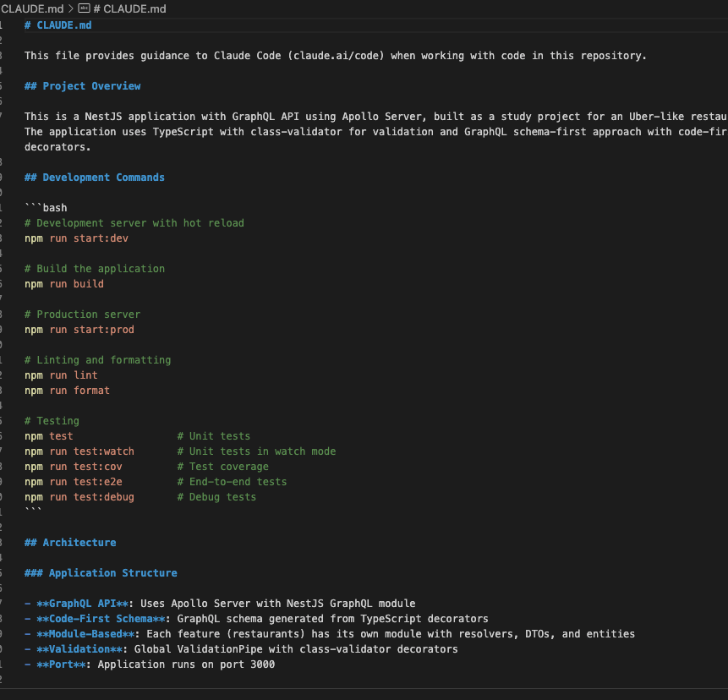Click the '**GraphQL API**' bullet text
The width and height of the screenshot is (728, 700).
click(82, 604)
